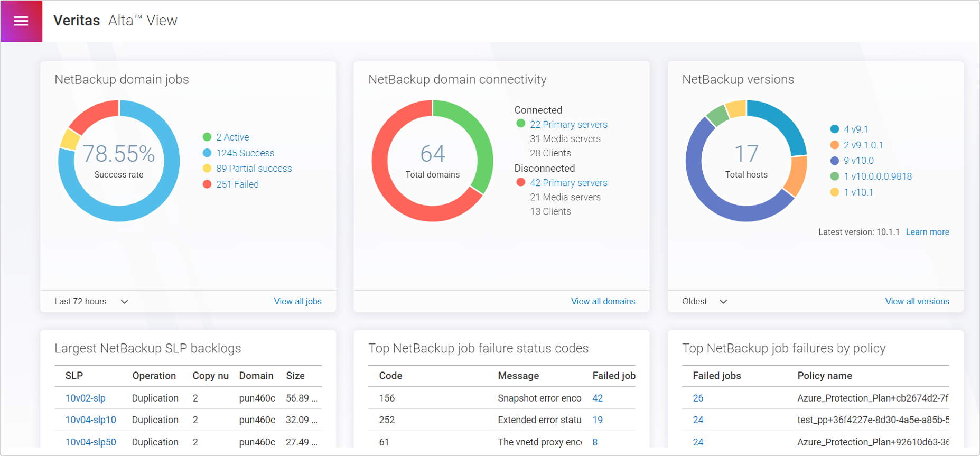Select the 1 v10.0.0.0.9818 version entry
The height and width of the screenshot is (456, 980).
878,176
